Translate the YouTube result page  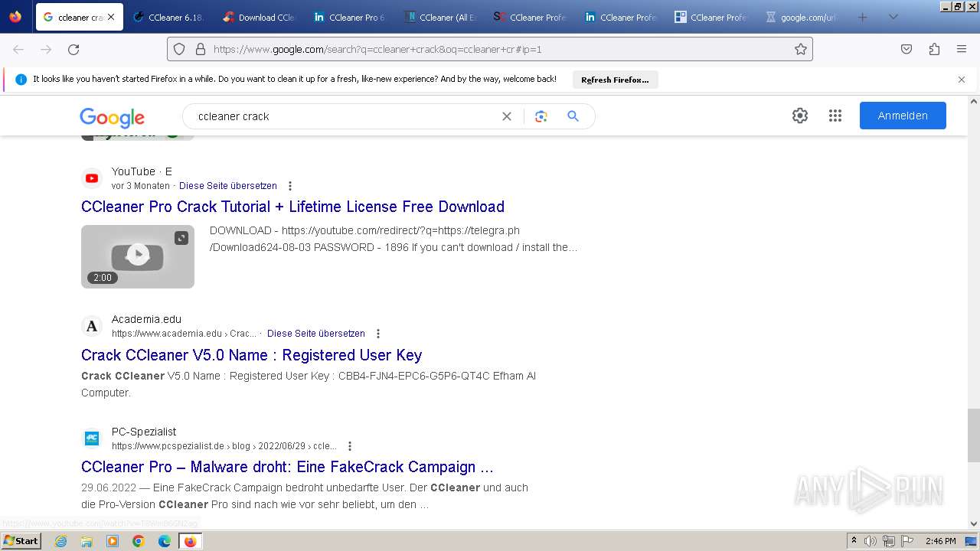click(228, 186)
